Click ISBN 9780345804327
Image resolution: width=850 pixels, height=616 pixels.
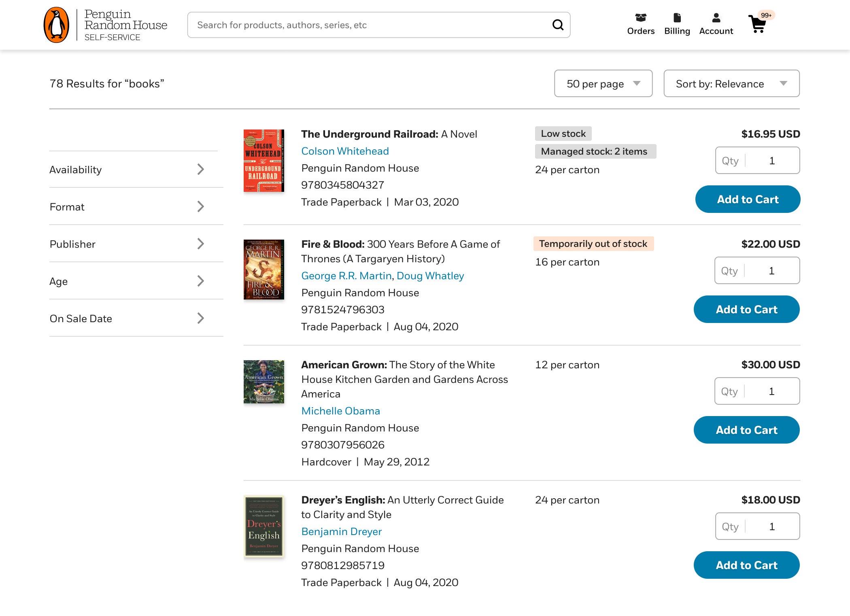point(342,185)
